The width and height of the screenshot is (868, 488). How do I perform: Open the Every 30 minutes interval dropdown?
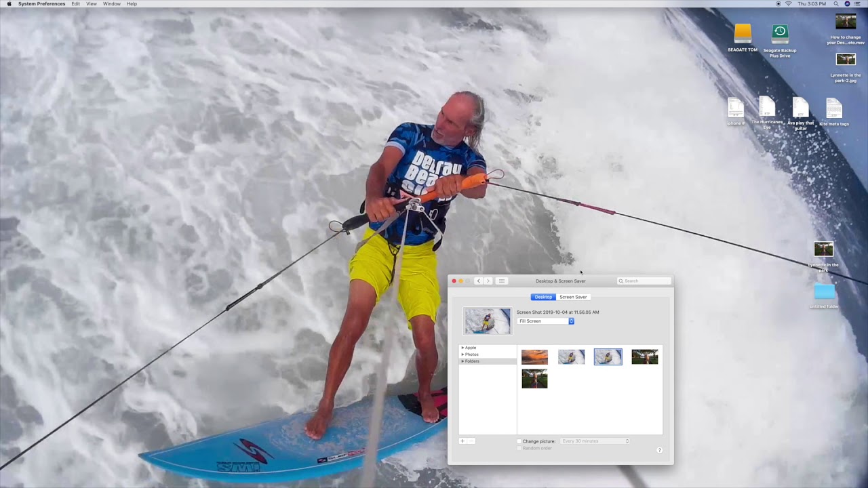tap(595, 441)
